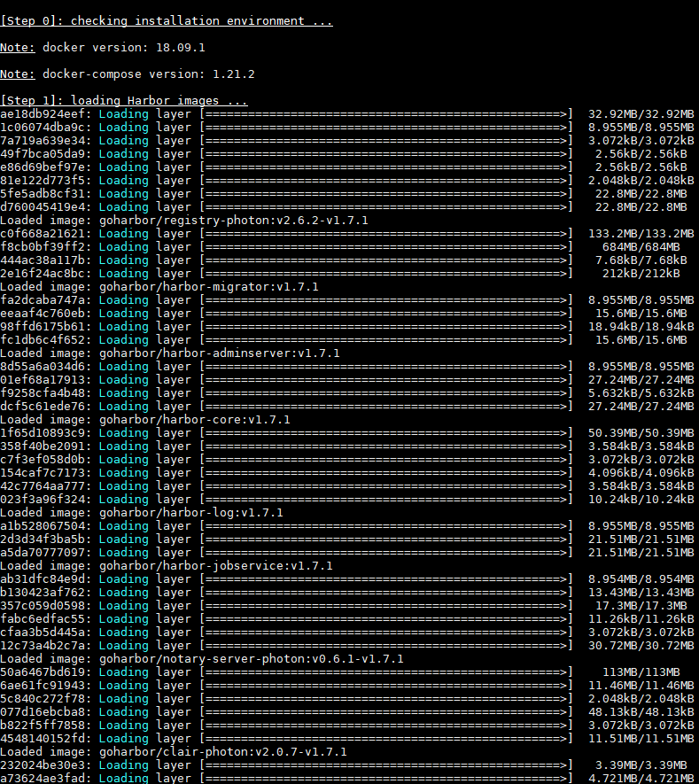Click layer hash 7a719a639e34

(43, 141)
